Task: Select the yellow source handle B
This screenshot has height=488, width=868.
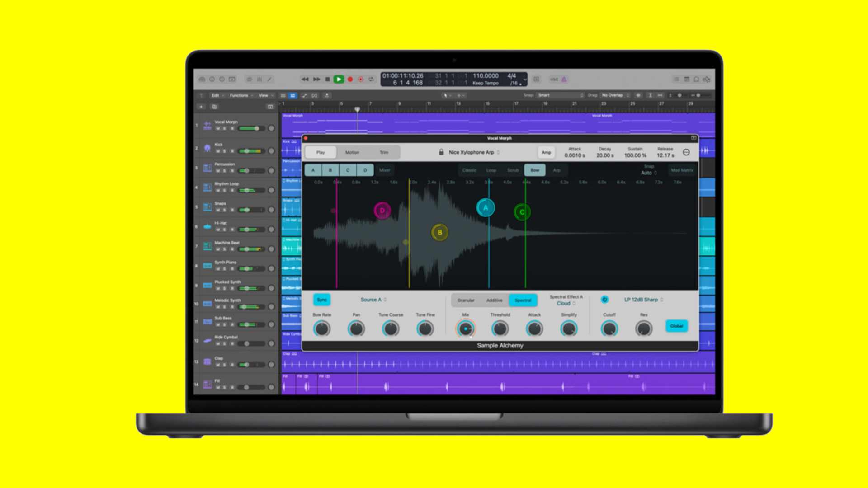Action: pos(440,233)
